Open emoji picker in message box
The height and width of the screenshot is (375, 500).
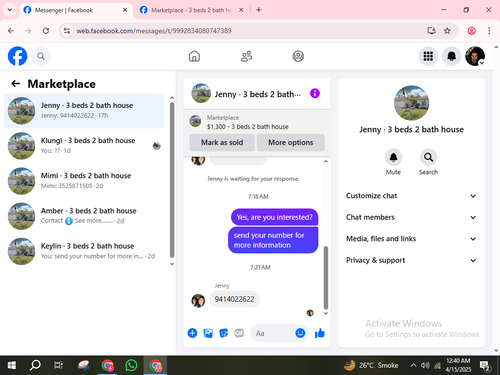(300, 333)
